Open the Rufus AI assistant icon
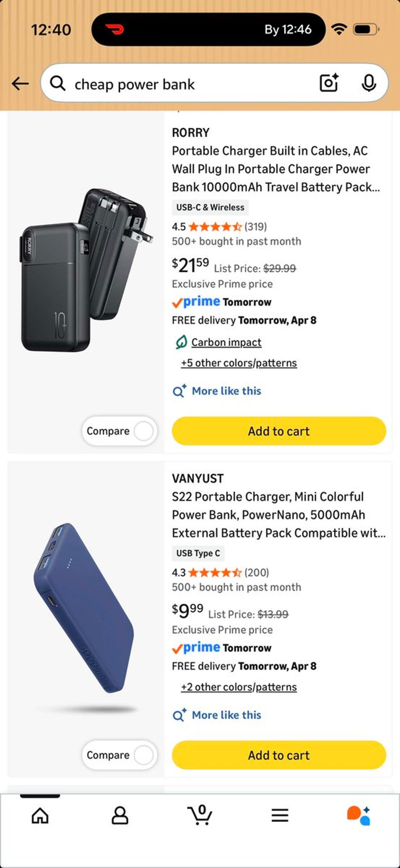The width and height of the screenshot is (400, 868). 359,816
